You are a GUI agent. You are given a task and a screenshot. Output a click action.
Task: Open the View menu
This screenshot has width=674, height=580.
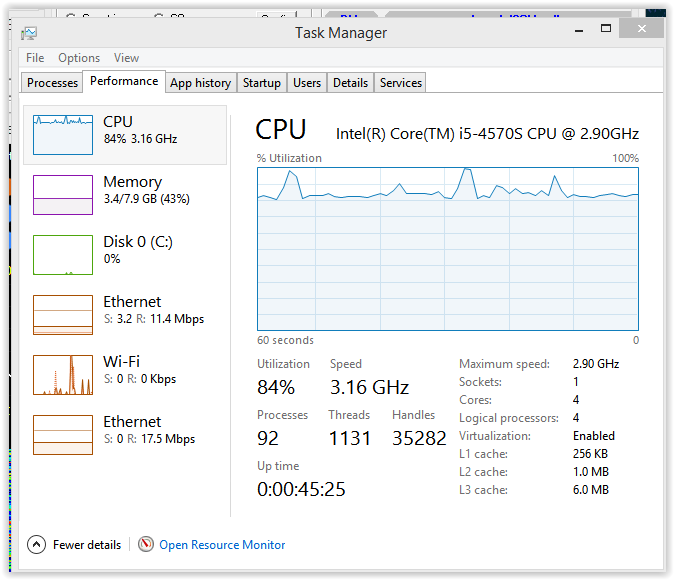coord(126,58)
